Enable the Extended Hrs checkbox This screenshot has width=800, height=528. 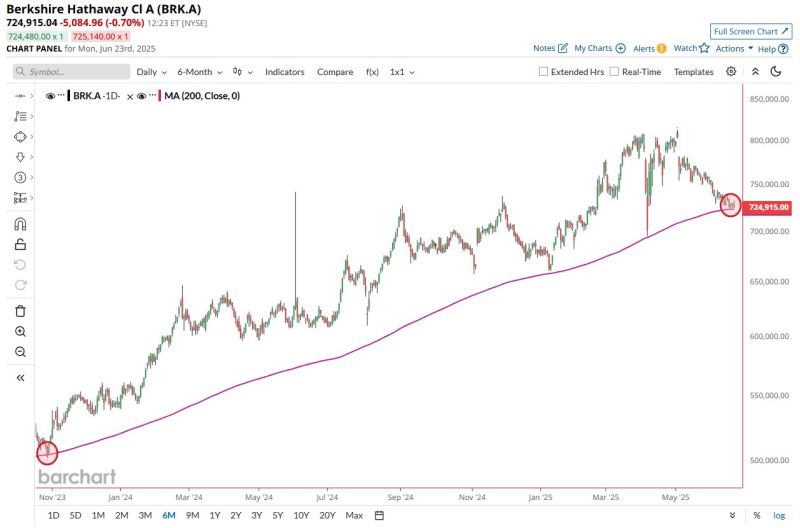[544, 72]
